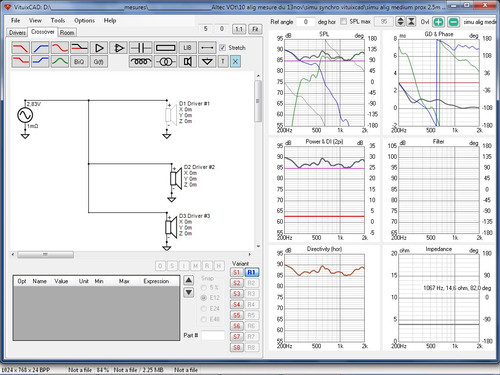Screen dimensions: 500x375
Task: Move parameter row up with arrow
Action: tap(189, 280)
